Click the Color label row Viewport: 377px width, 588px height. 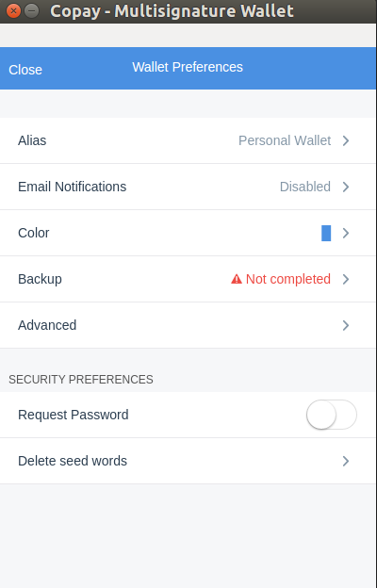pyautogui.click(x=188, y=233)
